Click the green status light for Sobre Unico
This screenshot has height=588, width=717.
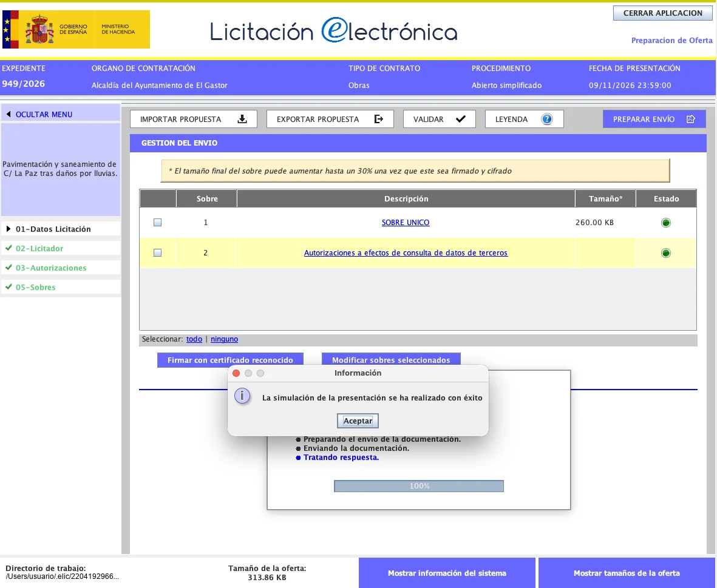coord(666,223)
